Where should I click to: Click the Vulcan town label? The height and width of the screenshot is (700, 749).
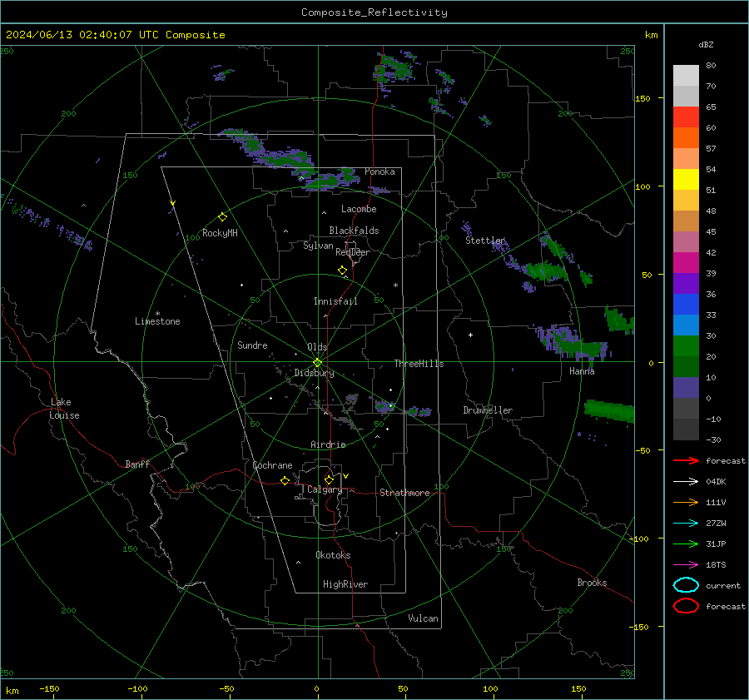tap(424, 618)
